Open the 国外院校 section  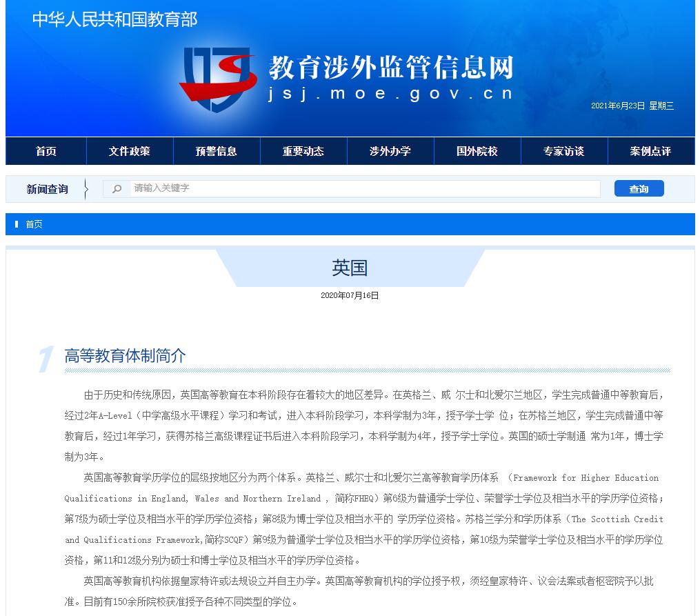pyautogui.click(x=477, y=150)
